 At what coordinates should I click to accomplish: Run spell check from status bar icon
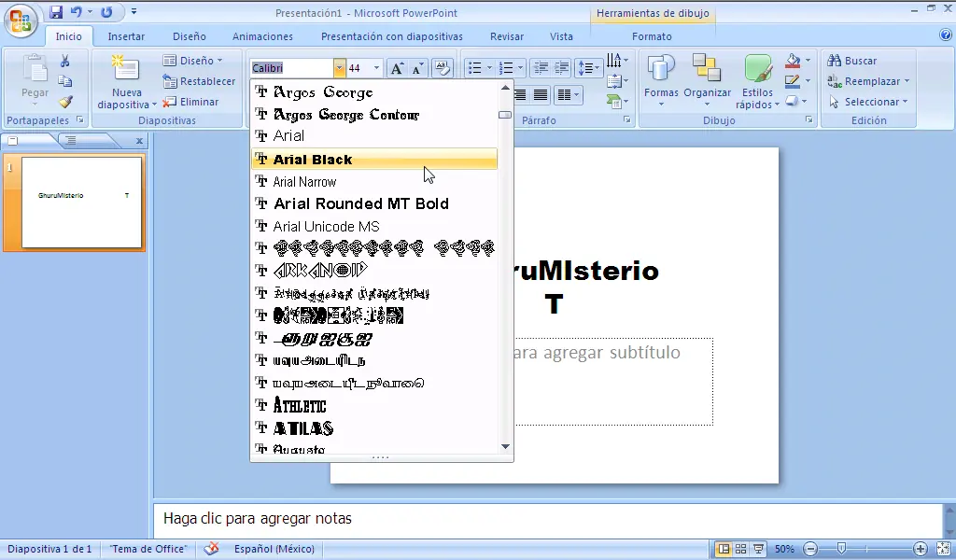pos(212,549)
